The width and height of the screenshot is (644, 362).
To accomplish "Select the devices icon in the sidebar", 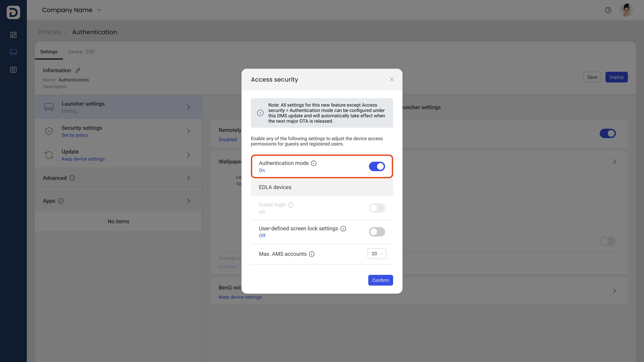I will click(x=13, y=52).
